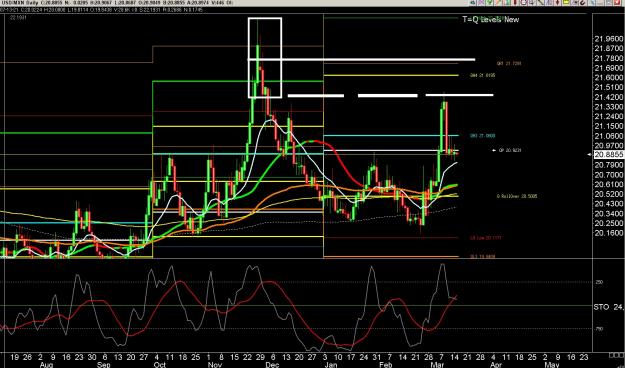Select the 21.6900 price axis value
Image resolution: width=625 pixels, height=368 pixels.
coord(609,68)
